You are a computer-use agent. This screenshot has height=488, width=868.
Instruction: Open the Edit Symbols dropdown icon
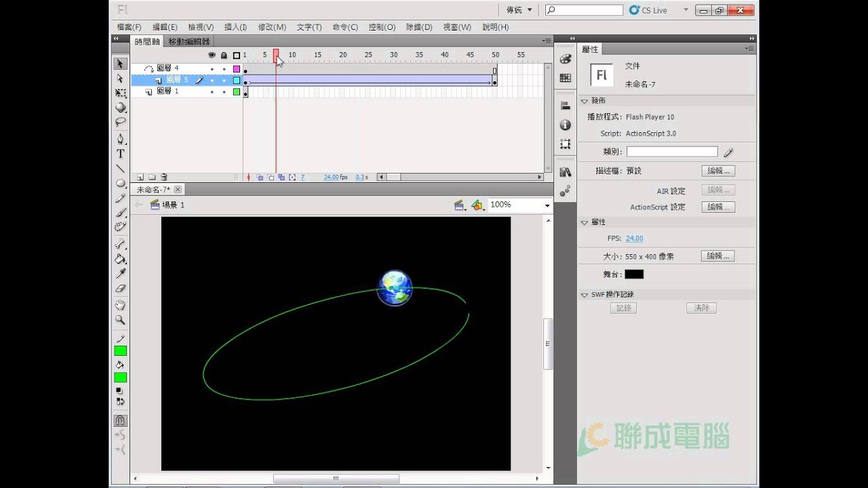478,205
